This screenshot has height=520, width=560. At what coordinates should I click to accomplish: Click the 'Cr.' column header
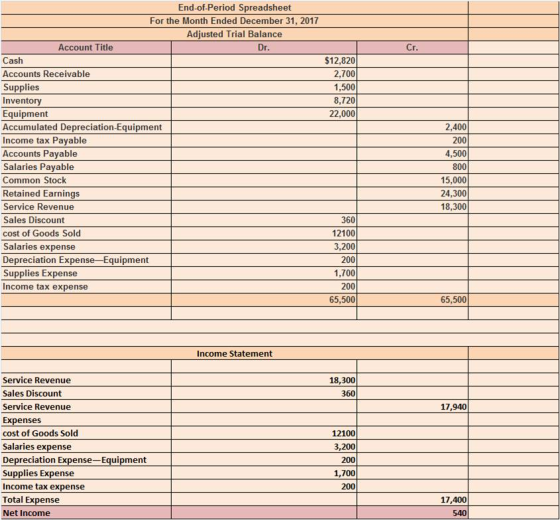point(412,48)
